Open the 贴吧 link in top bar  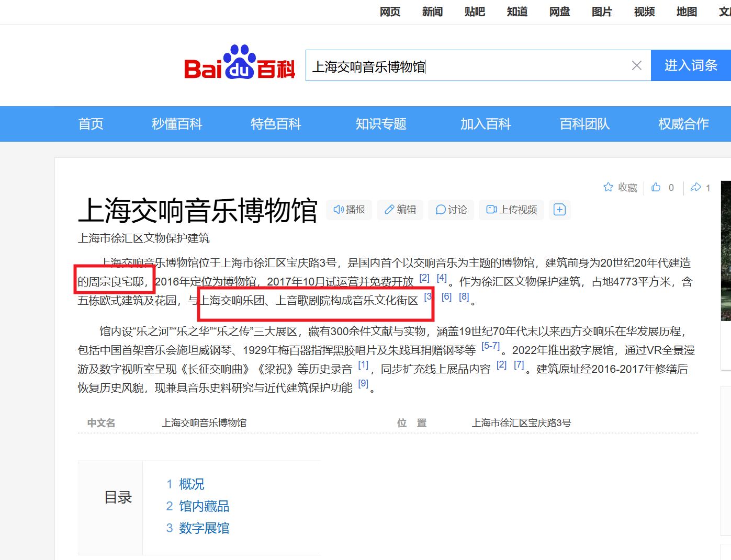pos(475,12)
